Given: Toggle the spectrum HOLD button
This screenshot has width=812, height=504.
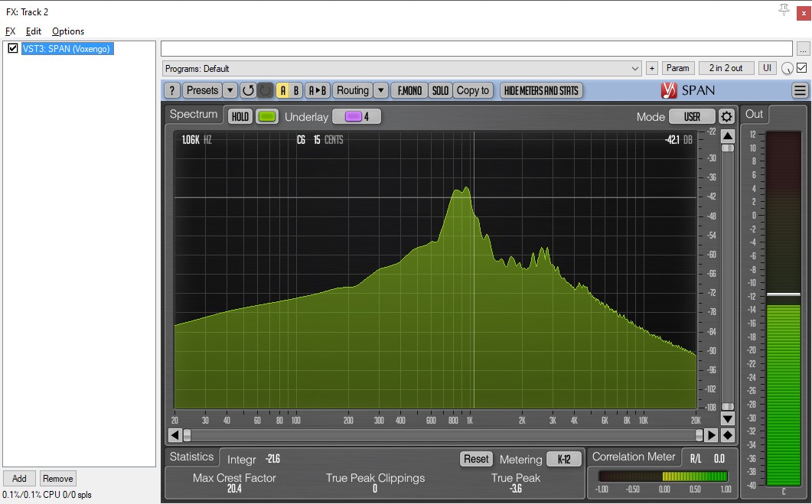Looking at the screenshot, I should tap(240, 116).
